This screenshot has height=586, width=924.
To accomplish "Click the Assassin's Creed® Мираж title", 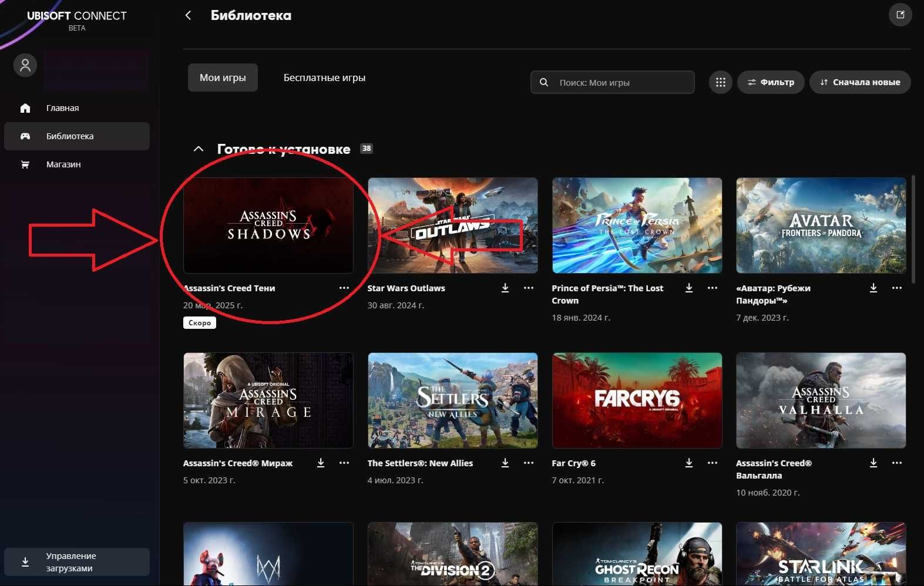I will click(238, 463).
